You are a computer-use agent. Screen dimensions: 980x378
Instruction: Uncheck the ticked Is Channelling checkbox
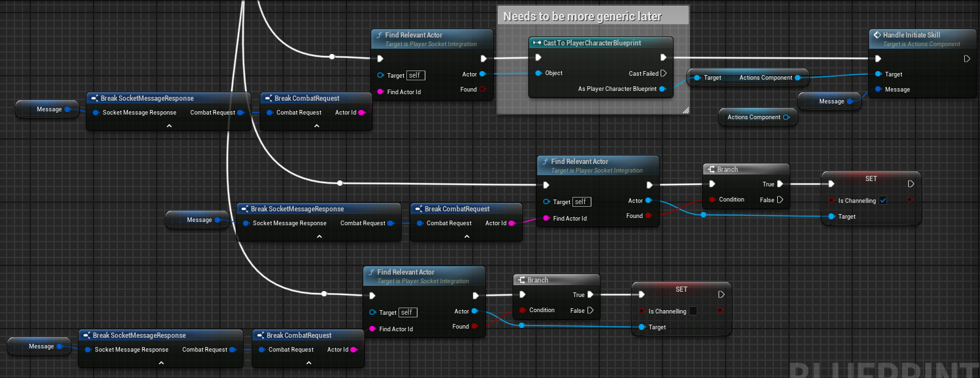coord(883,200)
